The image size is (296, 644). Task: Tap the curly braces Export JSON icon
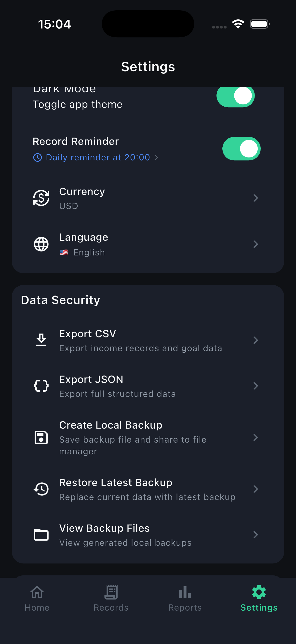coord(41,386)
